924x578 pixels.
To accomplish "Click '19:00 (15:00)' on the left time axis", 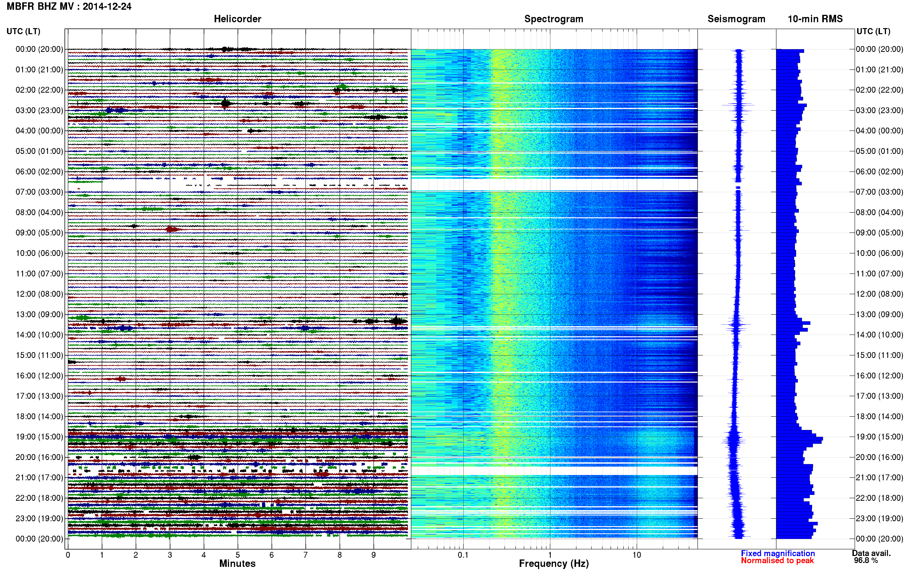I will [x=39, y=437].
